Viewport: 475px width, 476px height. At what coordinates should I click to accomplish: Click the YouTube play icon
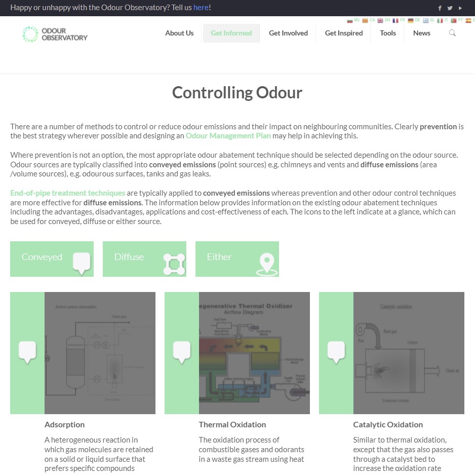(x=460, y=8)
